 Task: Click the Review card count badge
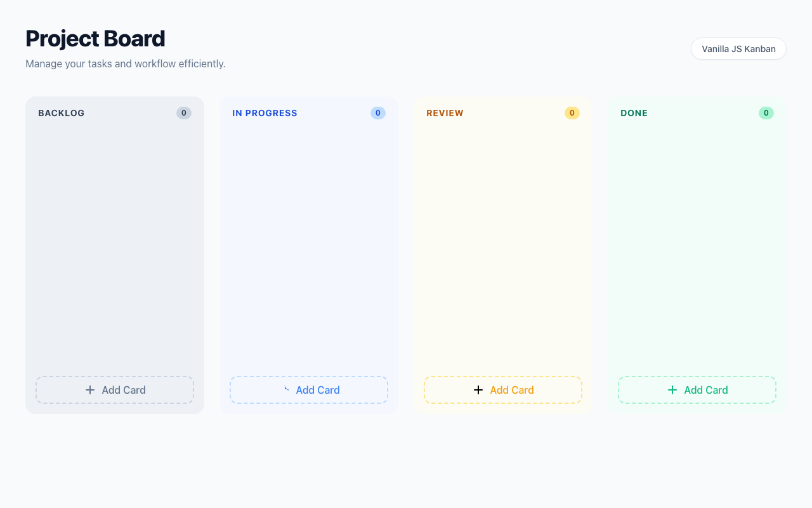(x=572, y=113)
